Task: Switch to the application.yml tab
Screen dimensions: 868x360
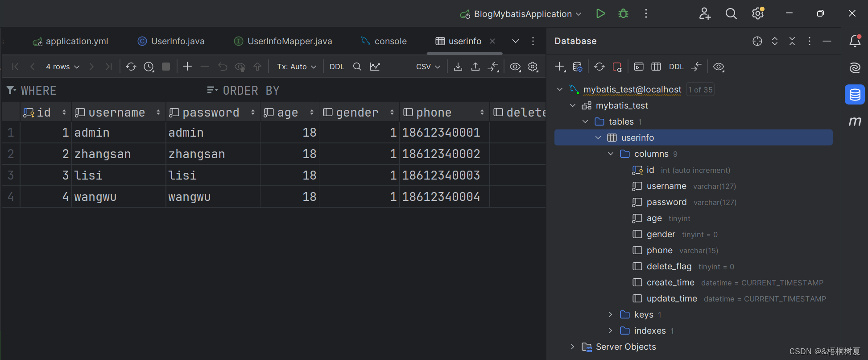Action: point(70,41)
